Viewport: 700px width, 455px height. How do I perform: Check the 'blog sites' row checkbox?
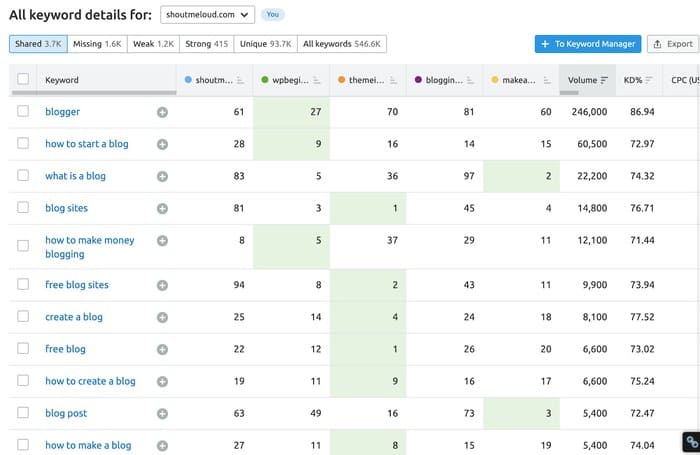23,207
